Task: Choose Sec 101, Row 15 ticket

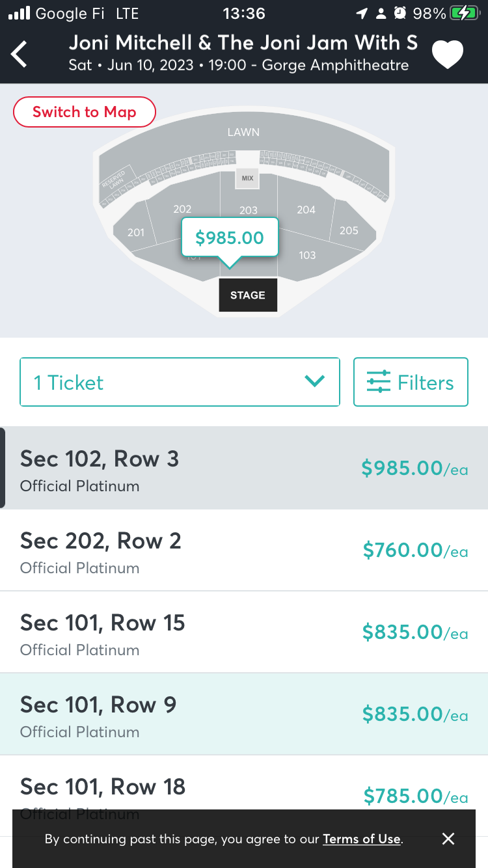Action: click(x=244, y=632)
